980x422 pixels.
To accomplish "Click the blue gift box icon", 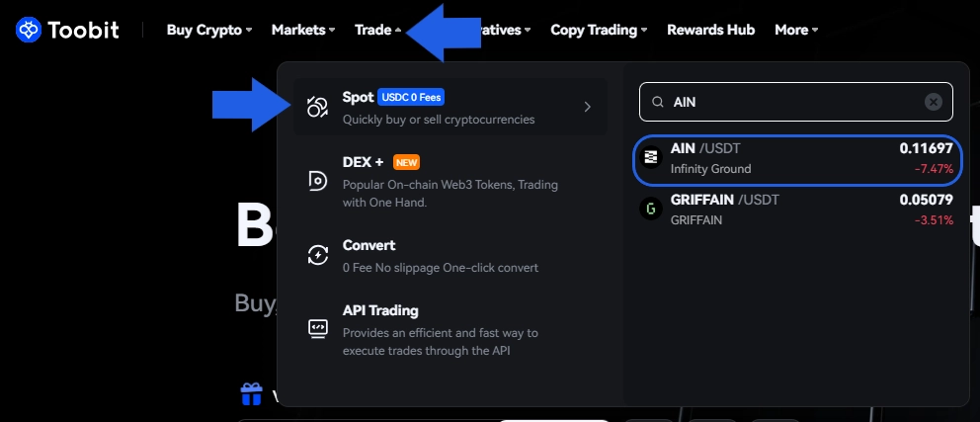I will coord(252,395).
